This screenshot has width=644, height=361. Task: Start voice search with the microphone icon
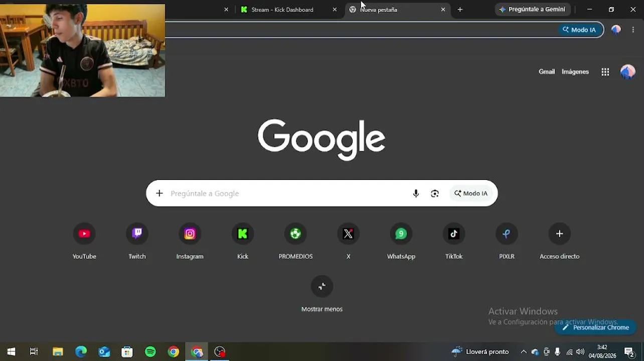click(x=416, y=194)
